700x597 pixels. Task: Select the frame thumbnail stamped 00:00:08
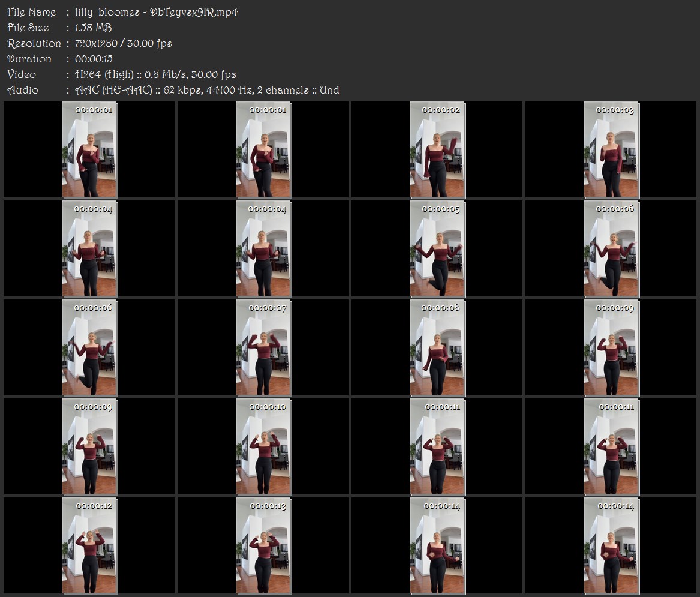pos(437,347)
